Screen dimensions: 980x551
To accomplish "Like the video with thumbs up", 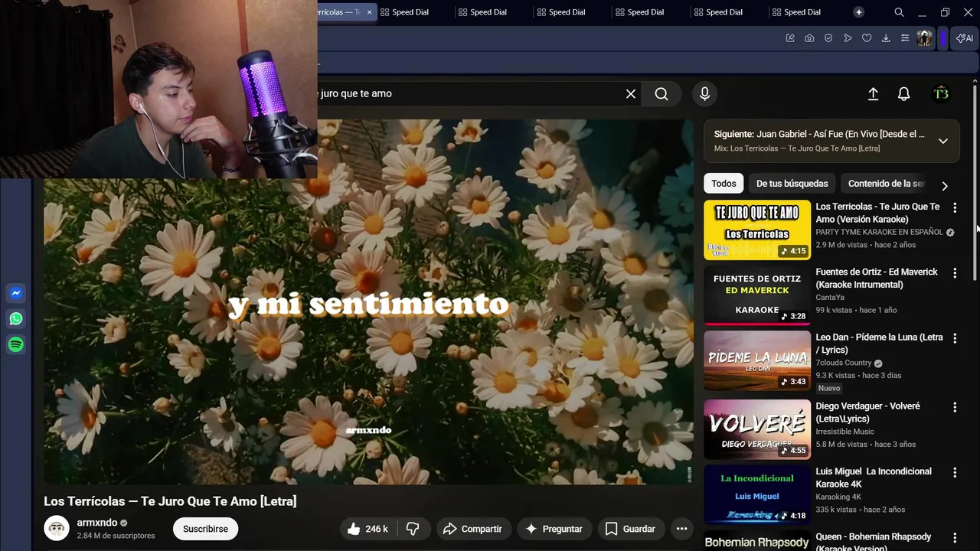I will (x=367, y=529).
